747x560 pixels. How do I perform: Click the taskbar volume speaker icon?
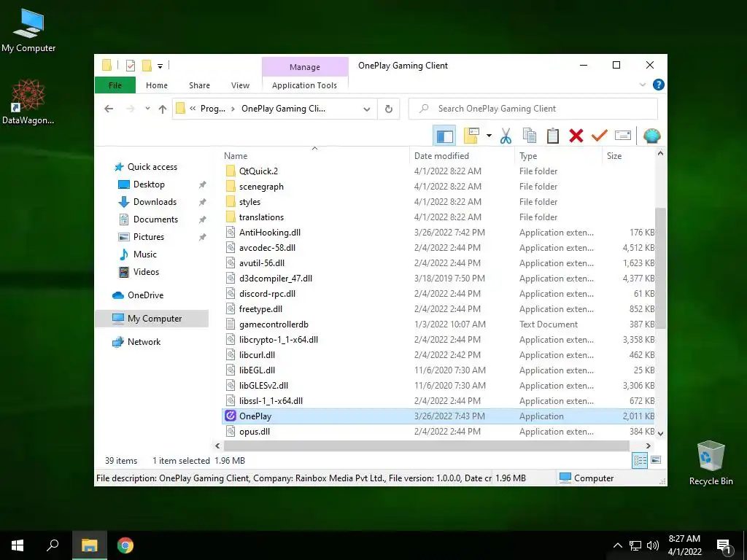click(653, 545)
